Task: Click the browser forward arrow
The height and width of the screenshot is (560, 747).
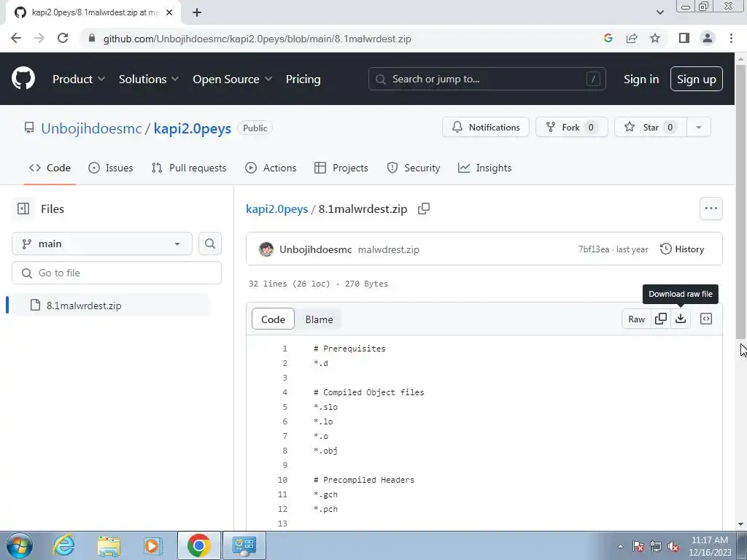Action: tap(39, 39)
